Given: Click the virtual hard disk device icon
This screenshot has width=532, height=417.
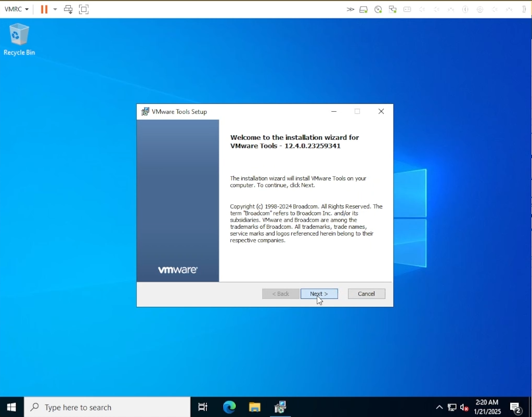Looking at the screenshot, I should (364, 9).
